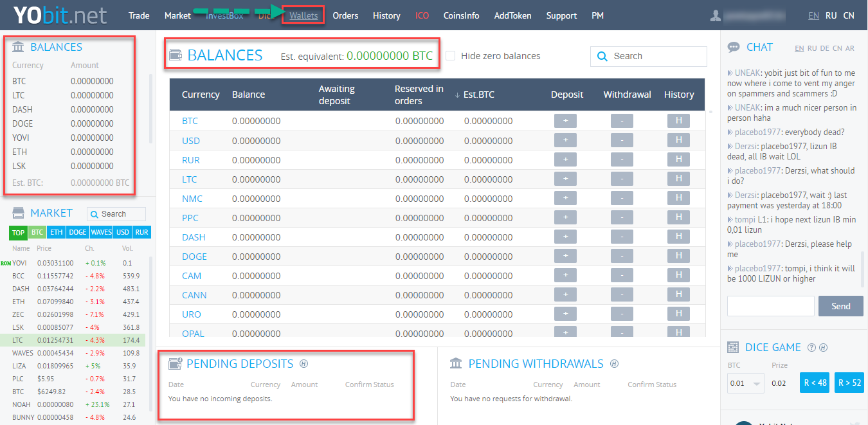
Task: Click the LTC row deposit plus button
Action: coord(565,179)
